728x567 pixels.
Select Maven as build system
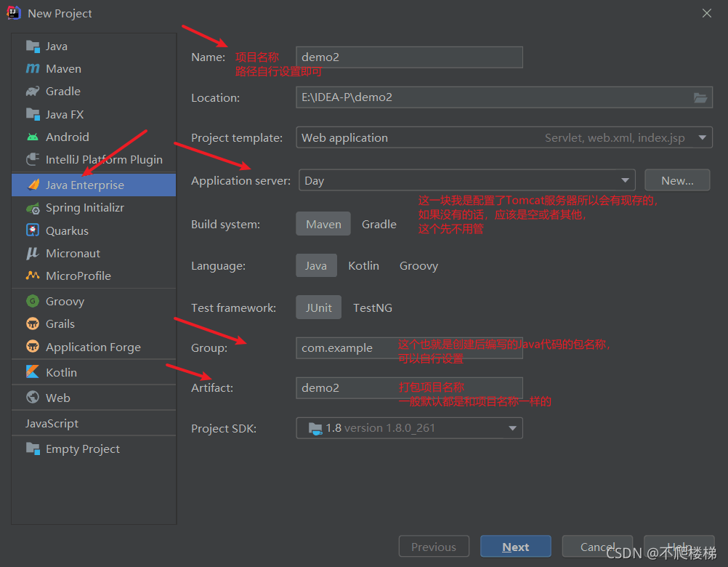pos(323,224)
